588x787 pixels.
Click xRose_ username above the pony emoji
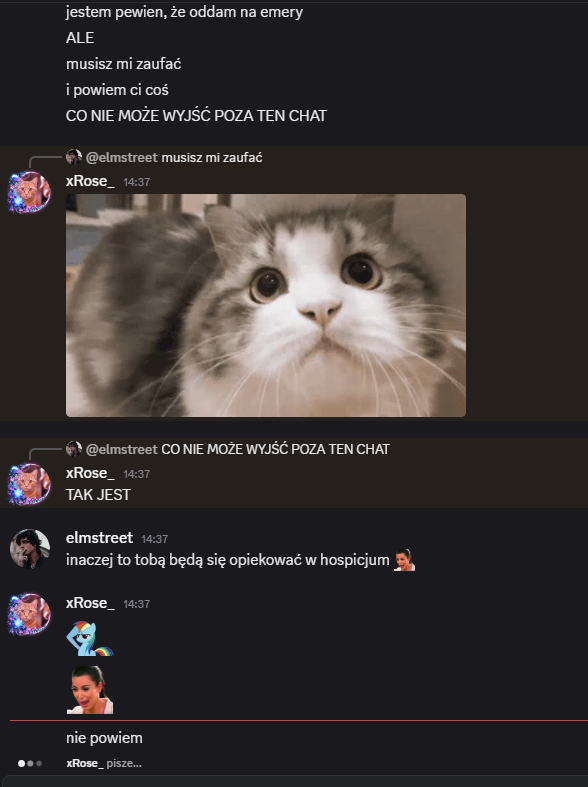click(90, 603)
